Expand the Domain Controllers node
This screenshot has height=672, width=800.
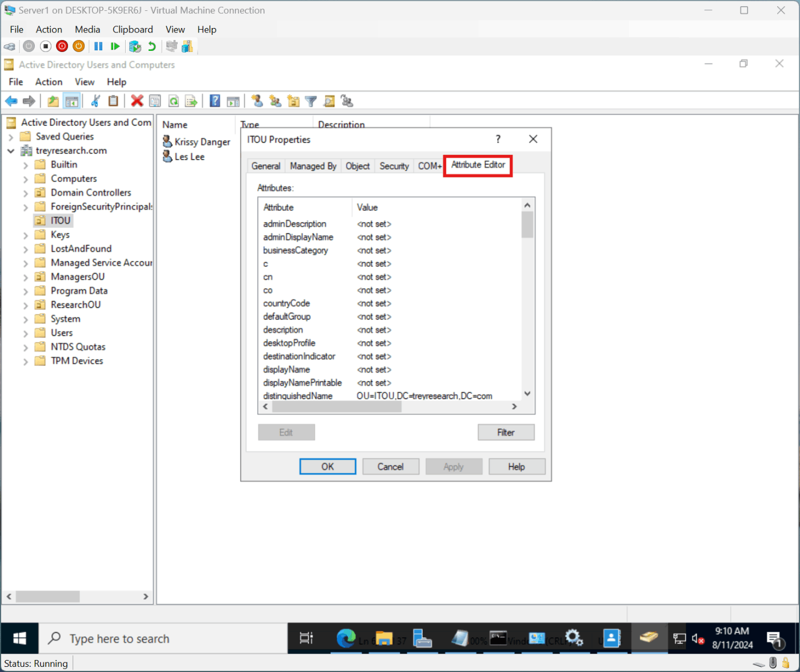pos(25,193)
